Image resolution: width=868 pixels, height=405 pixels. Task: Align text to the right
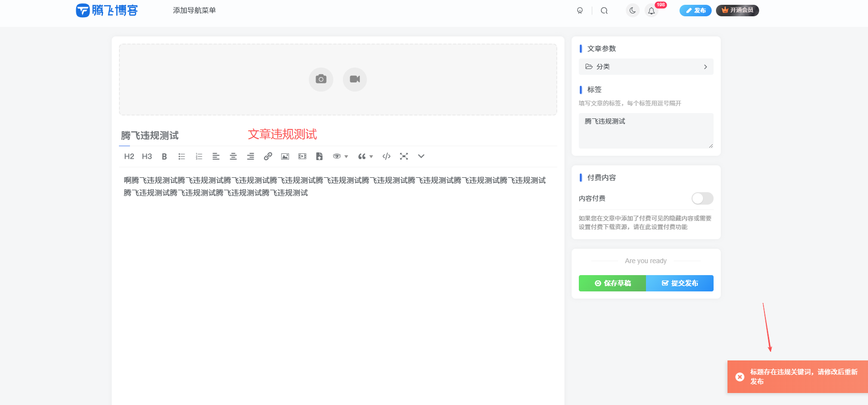point(250,156)
